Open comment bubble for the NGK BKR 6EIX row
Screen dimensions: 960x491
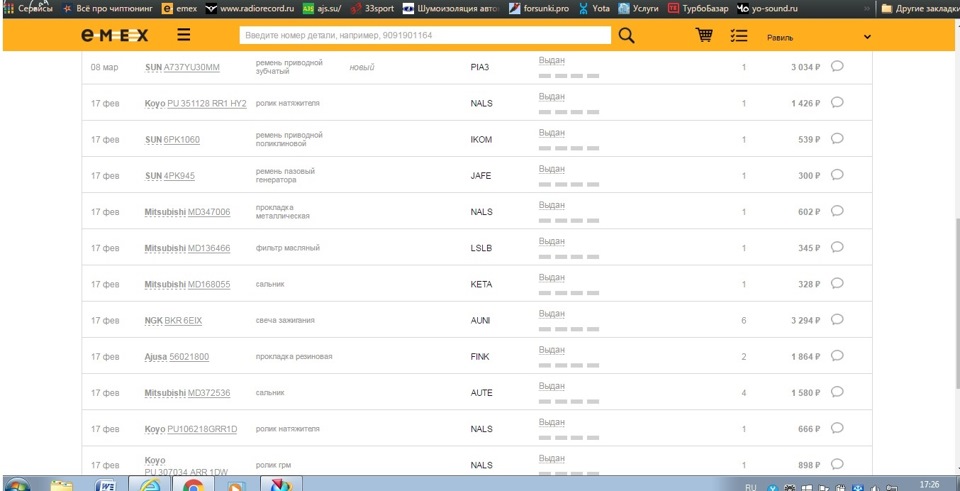[x=837, y=320]
